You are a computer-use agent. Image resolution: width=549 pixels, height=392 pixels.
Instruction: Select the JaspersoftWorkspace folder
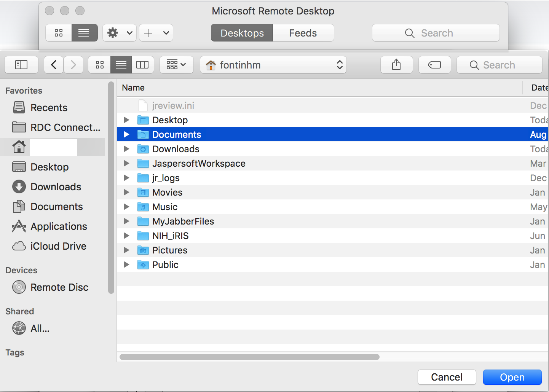(x=333, y=163)
